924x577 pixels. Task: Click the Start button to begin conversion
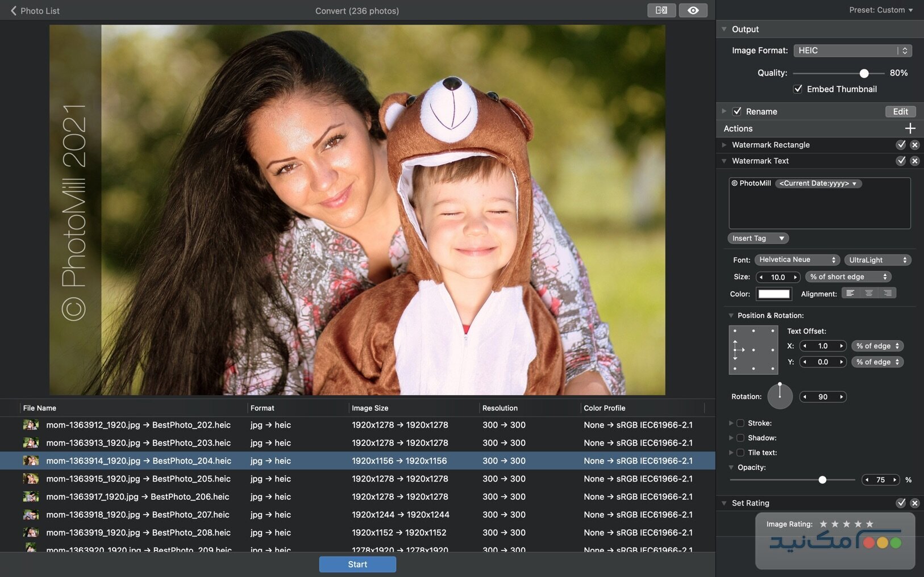tap(357, 564)
